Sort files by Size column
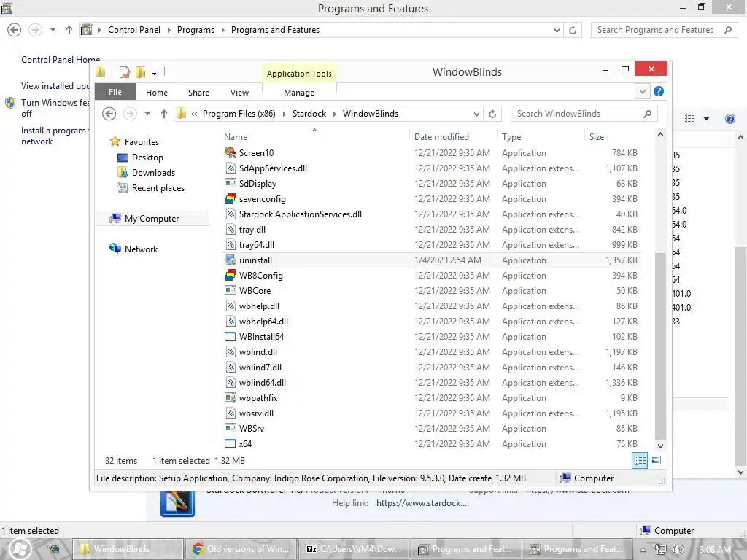747x560 pixels. point(597,136)
